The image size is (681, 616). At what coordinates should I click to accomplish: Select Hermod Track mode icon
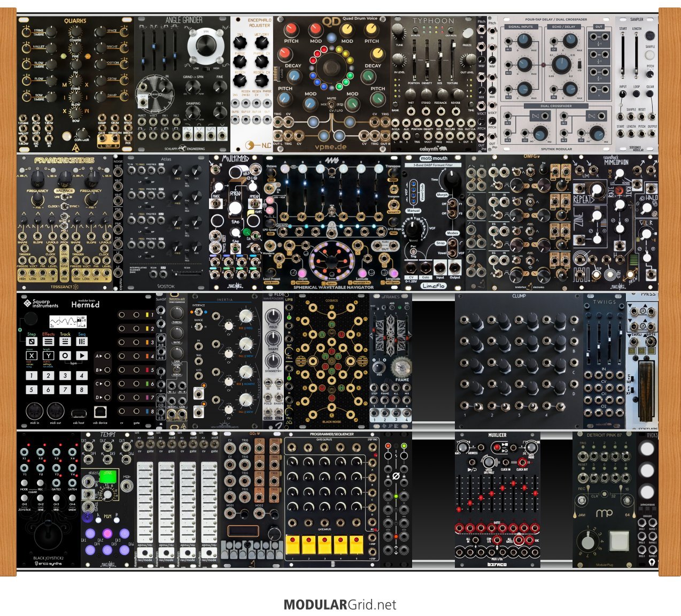coord(65,341)
